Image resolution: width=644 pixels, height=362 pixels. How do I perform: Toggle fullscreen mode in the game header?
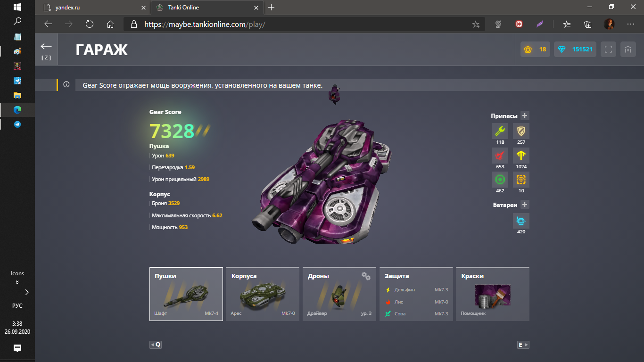click(x=608, y=49)
